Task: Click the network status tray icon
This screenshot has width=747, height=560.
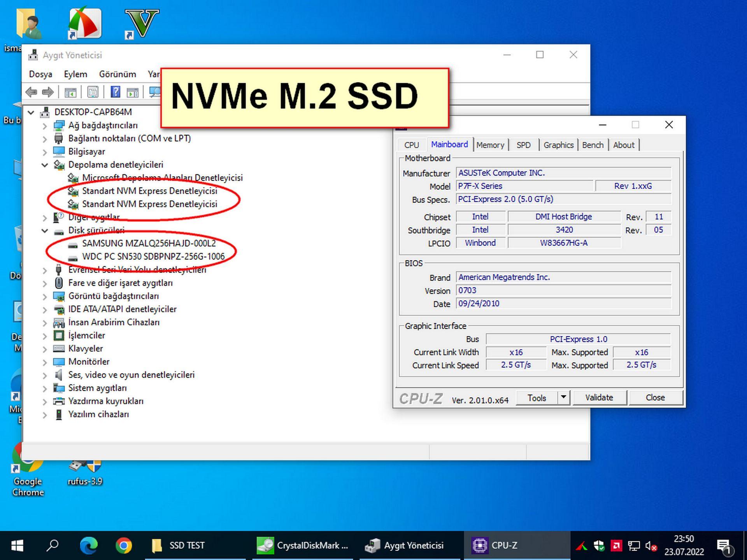Action: pyautogui.click(x=634, y=546)
